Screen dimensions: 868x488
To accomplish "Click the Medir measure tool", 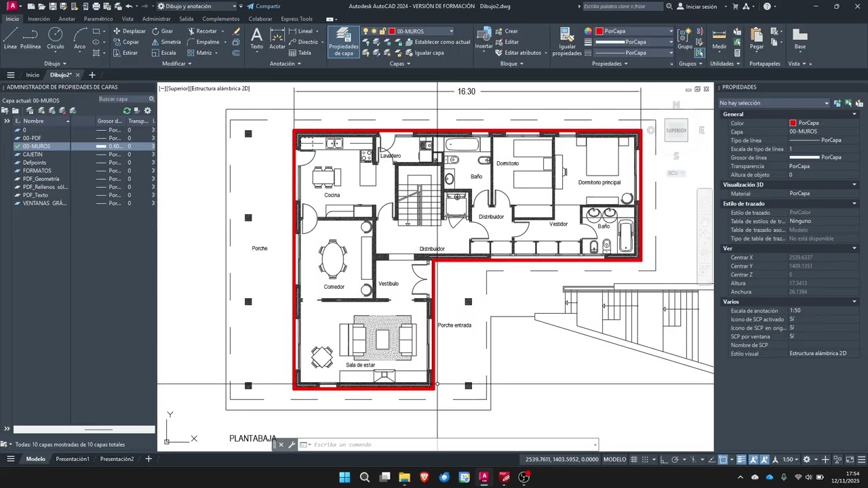I will tap(719, 39).
